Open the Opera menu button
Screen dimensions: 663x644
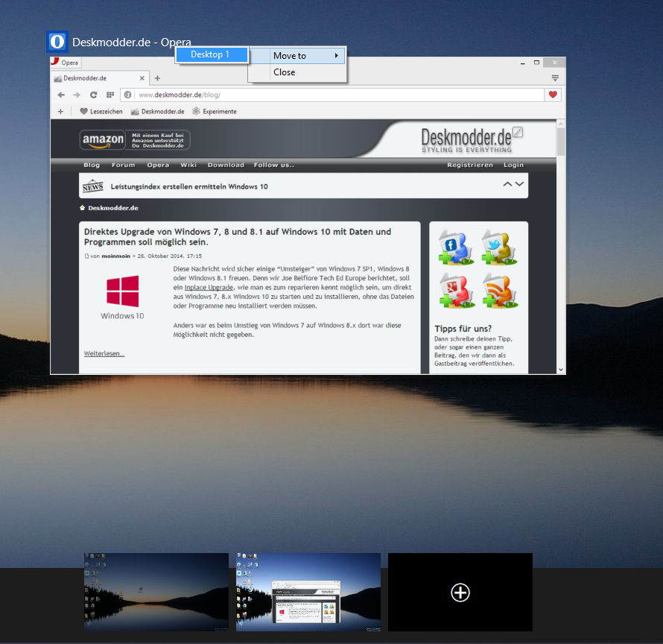point(66,63)
